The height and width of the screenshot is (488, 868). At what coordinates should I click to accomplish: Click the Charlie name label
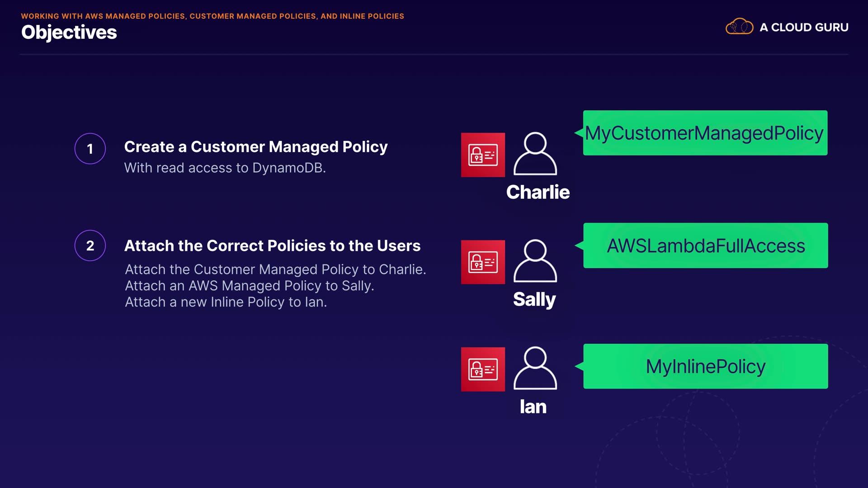[x=538, y=192]
